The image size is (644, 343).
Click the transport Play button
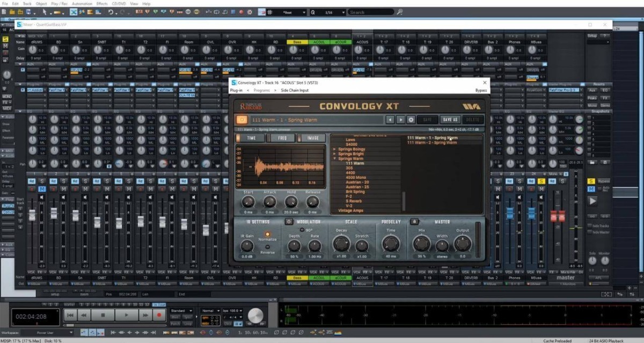[126, 316]
